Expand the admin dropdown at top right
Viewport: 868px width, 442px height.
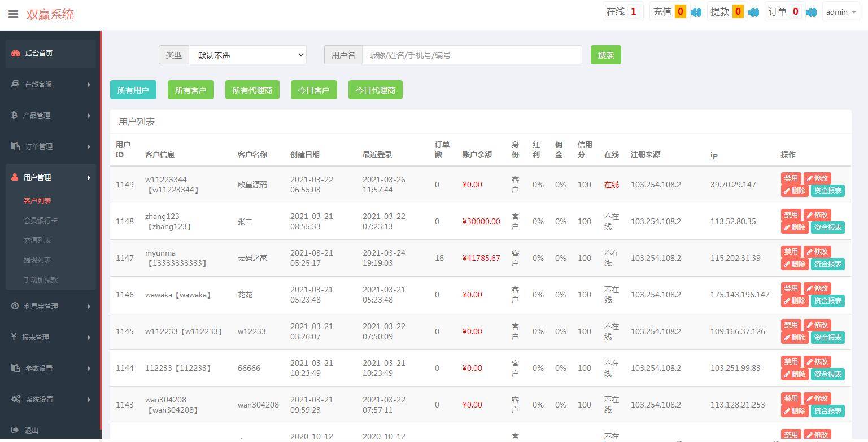point(841,12)
